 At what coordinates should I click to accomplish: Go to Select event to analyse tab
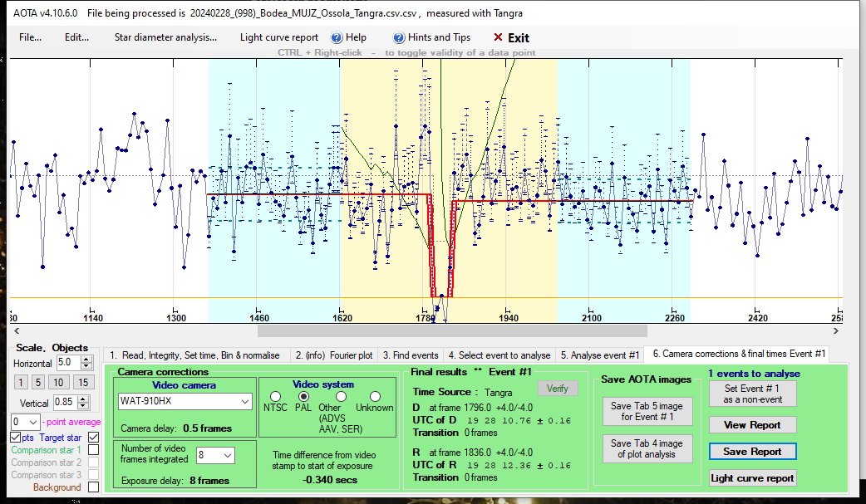click(499, 355)
